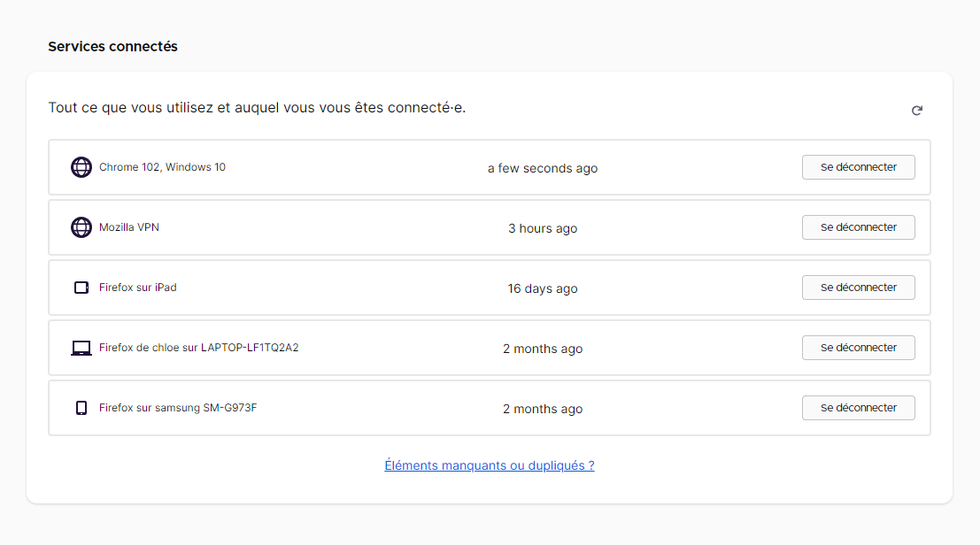Click the globe icon beside Chrome 102
The image size is (980, 545).
pos(81,167)
